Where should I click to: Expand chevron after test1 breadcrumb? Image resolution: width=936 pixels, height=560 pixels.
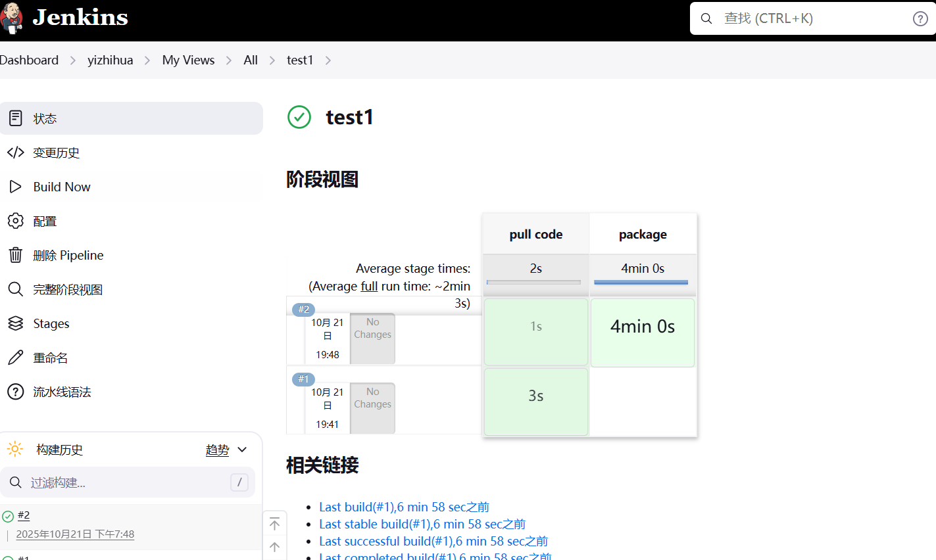[328, 60]
